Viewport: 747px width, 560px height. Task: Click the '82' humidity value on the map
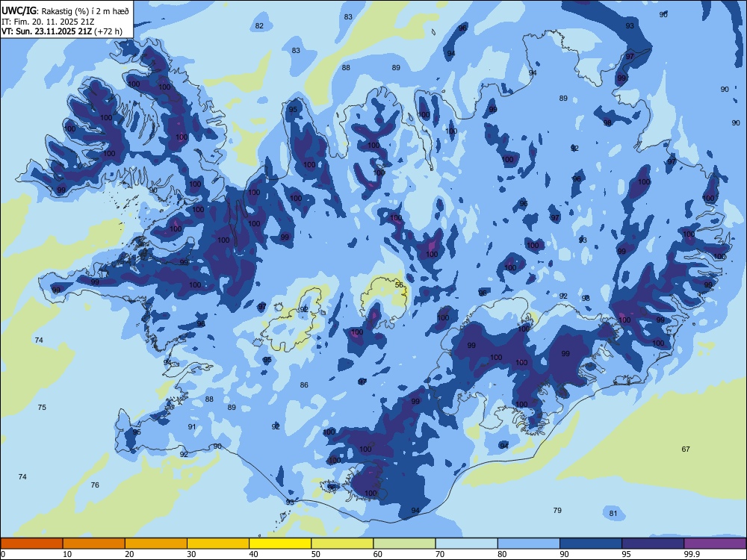coord(259,25)
